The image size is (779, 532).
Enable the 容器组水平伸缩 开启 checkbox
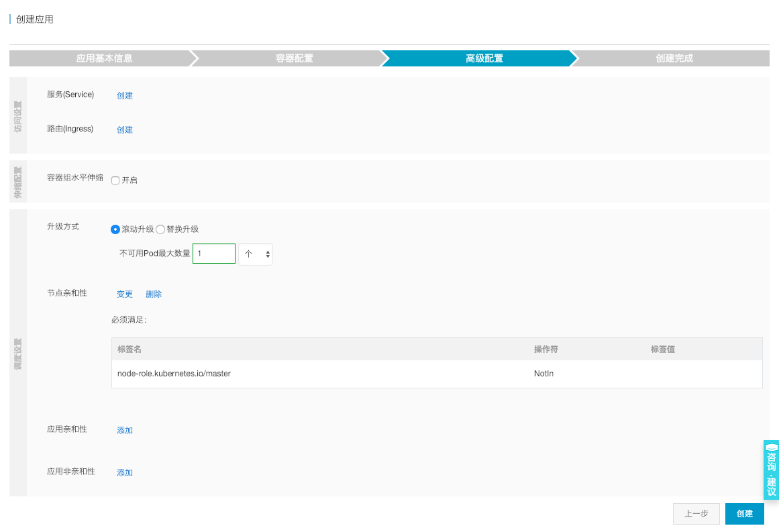[x=115, y=180]
